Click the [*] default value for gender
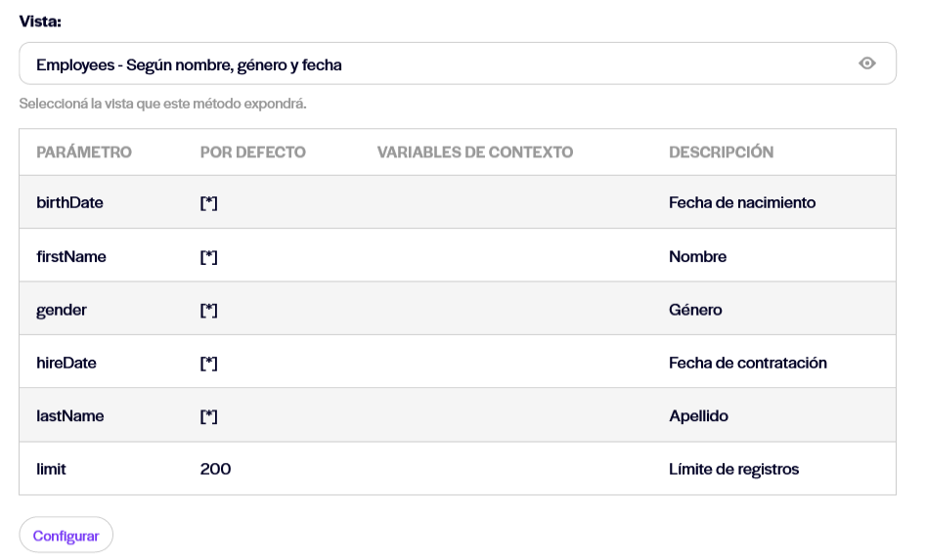926x560 pixels. (208, 310)
